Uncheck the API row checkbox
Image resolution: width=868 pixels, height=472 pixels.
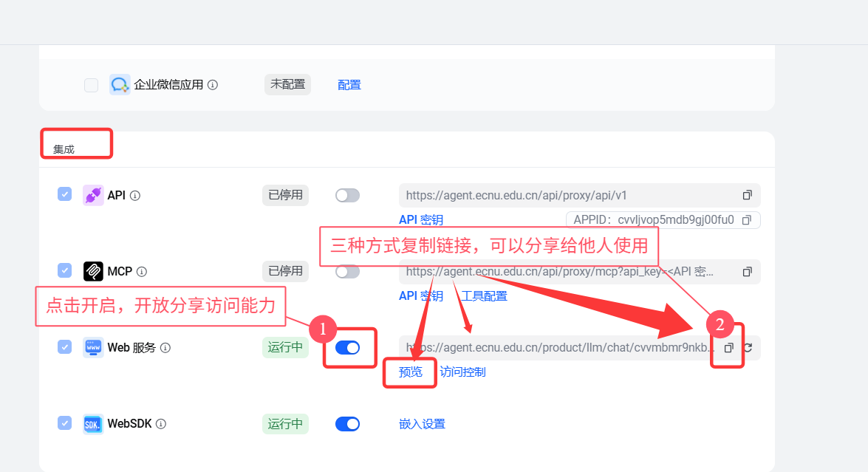tap(64, 194)
